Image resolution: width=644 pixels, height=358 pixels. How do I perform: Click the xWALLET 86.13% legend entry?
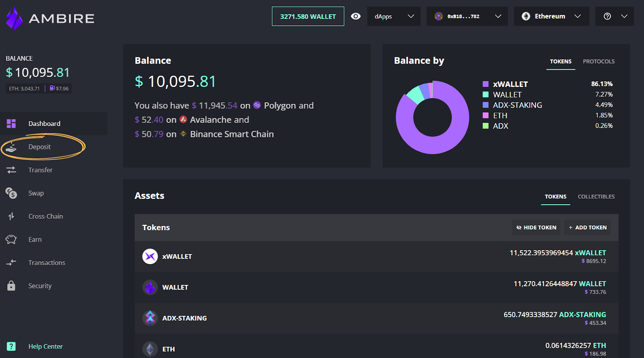(x=548, y=84)
